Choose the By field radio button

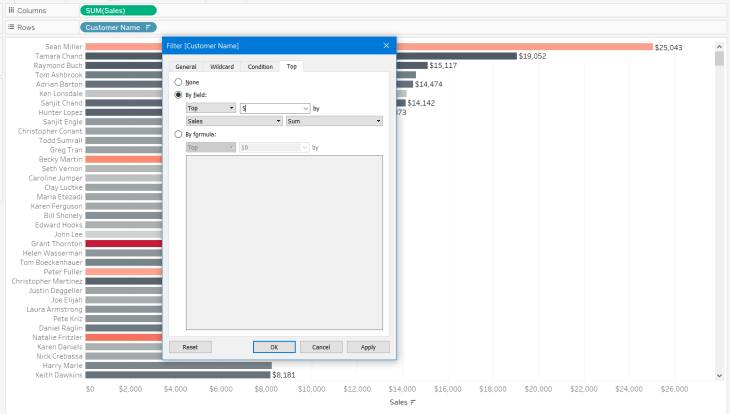179,95
